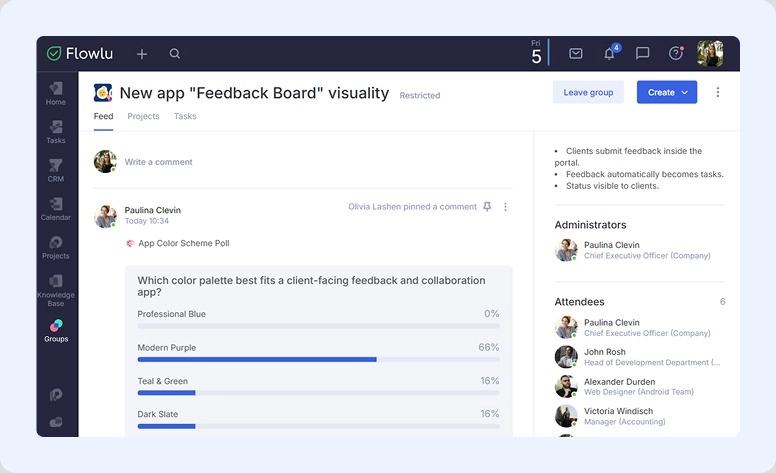Click the pin icon on pinned comment
This screenshot has height=473, width=776.
487,207
